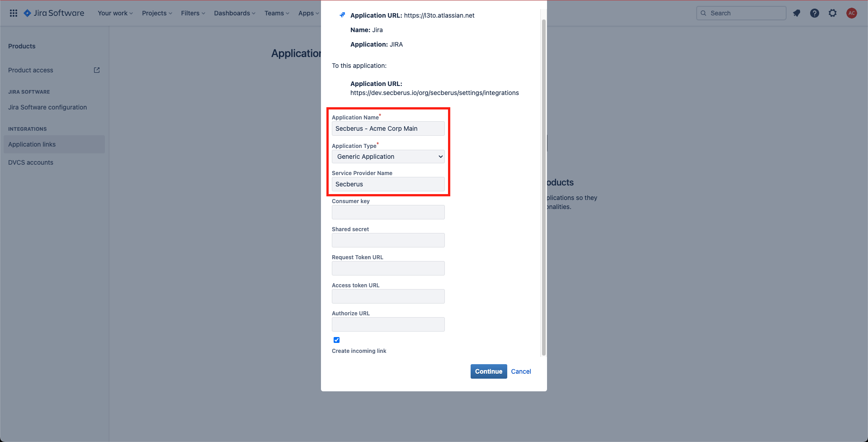Select Application links in sidebar

pos(54,144)
